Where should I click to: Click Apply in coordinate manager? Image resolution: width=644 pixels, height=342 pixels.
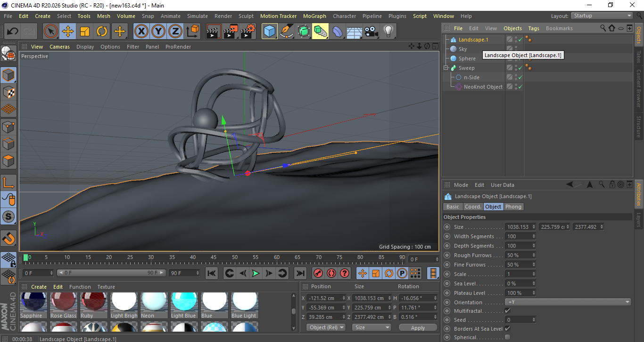point(418,327)
